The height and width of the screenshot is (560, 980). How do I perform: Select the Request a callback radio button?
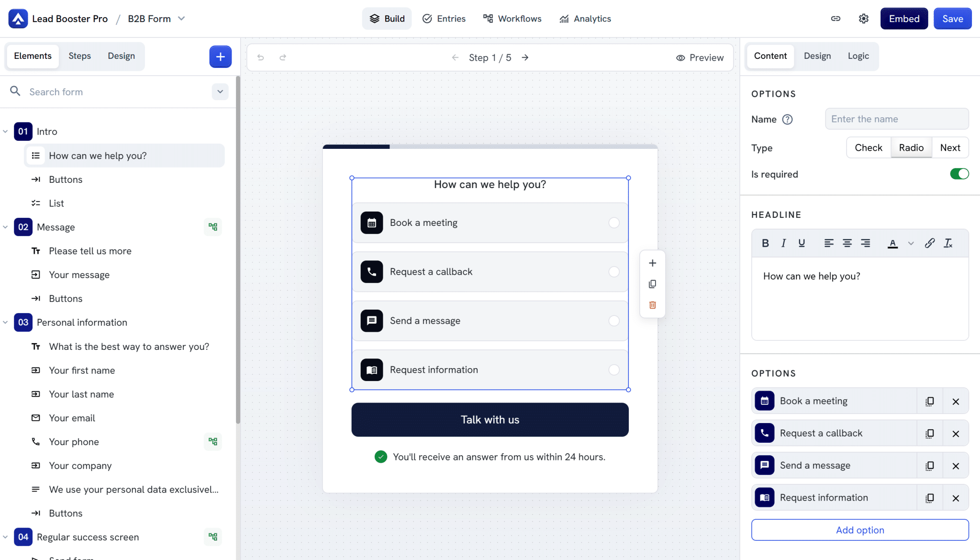click(614, 272)
